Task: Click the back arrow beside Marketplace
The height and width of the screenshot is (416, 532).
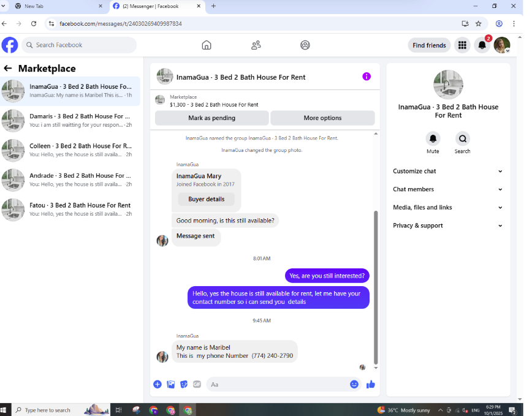Action: [7, 69]
